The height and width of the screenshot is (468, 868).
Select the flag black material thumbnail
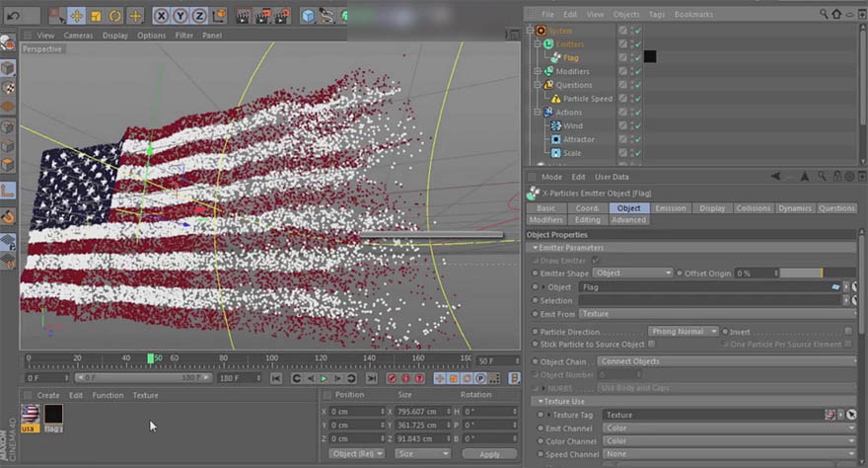(x=53, y=414)
